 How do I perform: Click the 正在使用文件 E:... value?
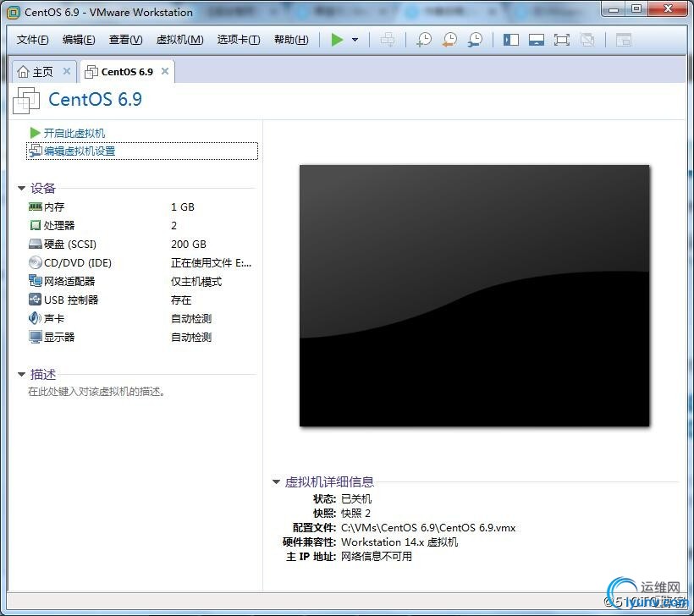[211, 263]
